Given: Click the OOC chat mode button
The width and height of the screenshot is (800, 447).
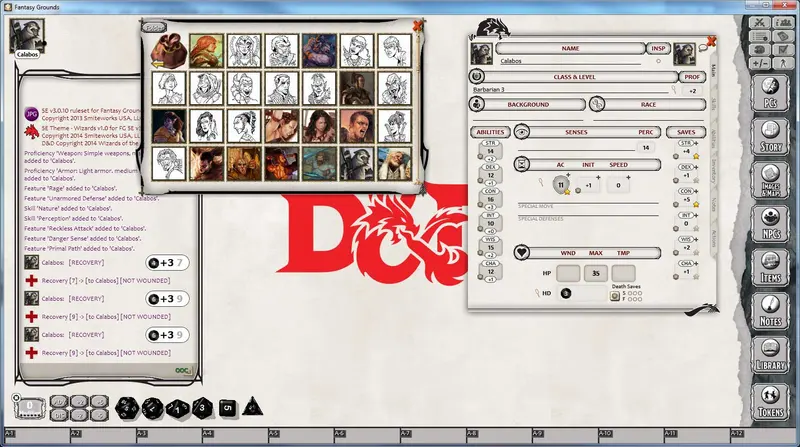Looking at the screenshot, I should pos(183,370).
